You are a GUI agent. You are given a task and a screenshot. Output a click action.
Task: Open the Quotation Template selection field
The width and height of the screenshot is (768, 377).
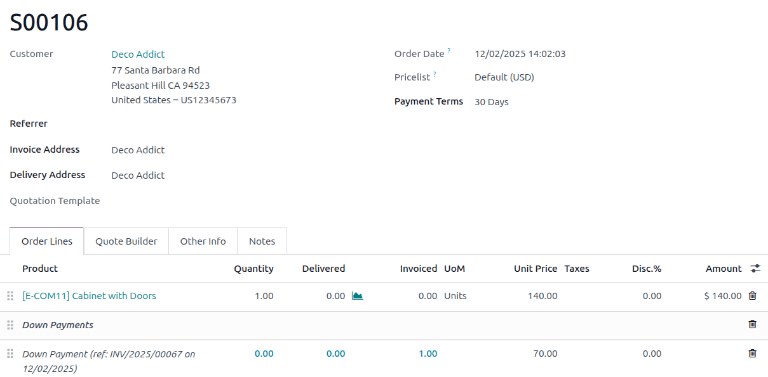pos(245,201)
